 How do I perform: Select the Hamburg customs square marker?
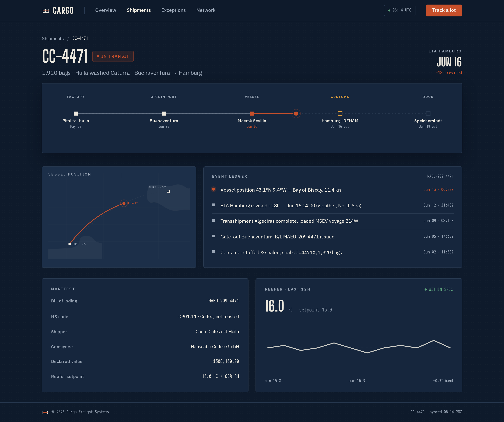(x=340, y=113)
